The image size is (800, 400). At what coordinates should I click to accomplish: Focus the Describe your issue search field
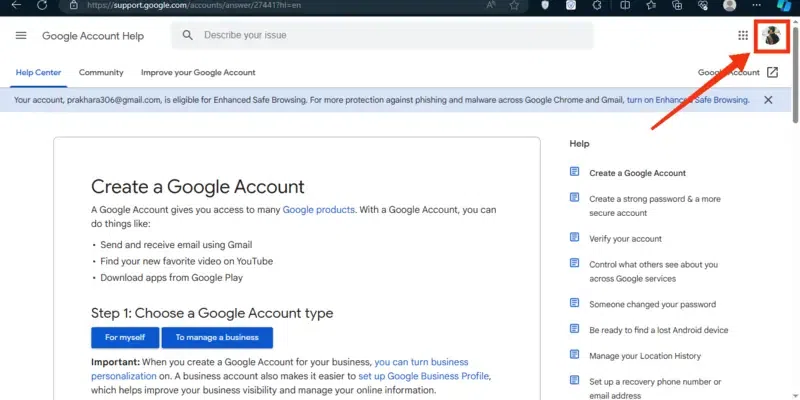[390, 36]
